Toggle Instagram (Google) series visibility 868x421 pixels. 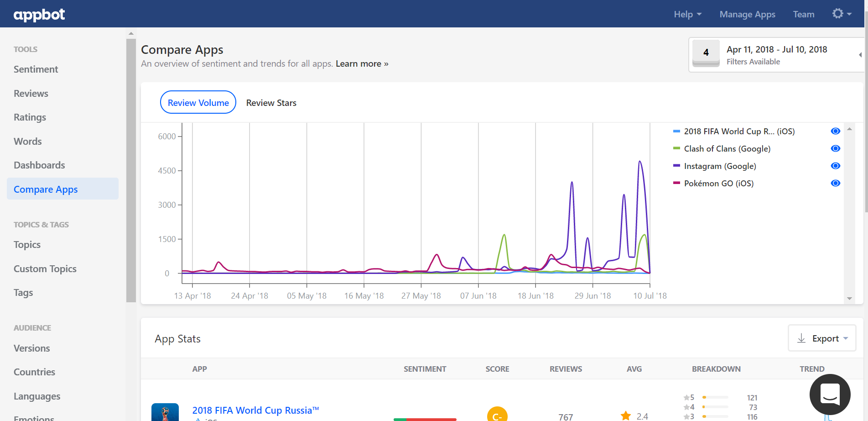836,166
